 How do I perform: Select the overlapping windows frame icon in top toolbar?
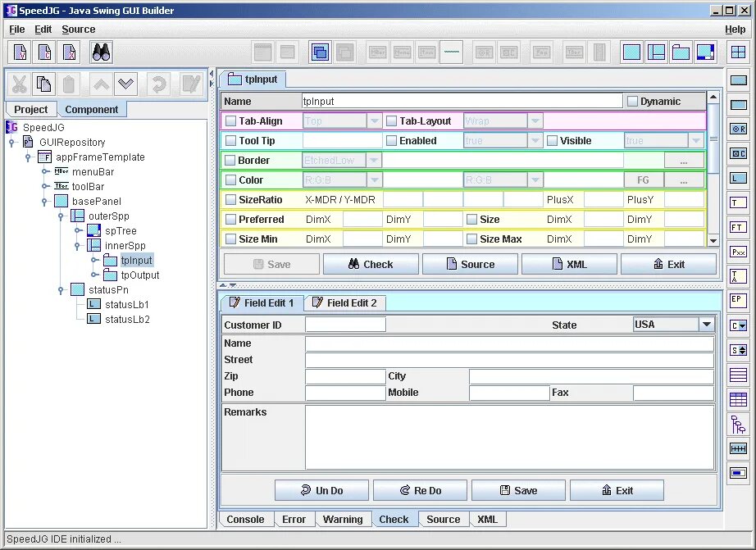(x=320, y=52)
